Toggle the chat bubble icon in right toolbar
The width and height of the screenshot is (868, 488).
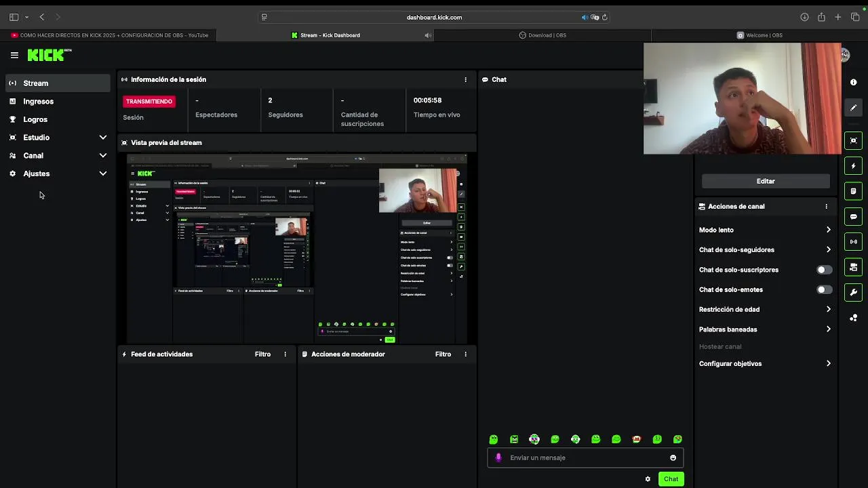point(854,217)
